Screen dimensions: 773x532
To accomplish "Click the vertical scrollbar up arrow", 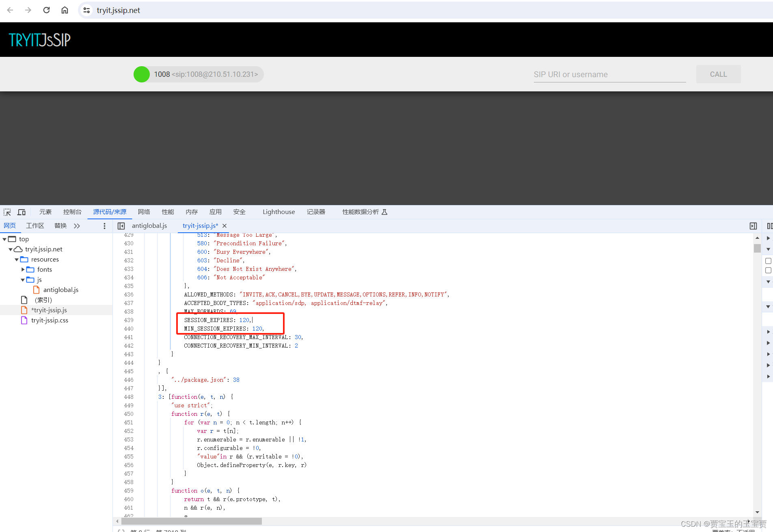I will 757,238.
